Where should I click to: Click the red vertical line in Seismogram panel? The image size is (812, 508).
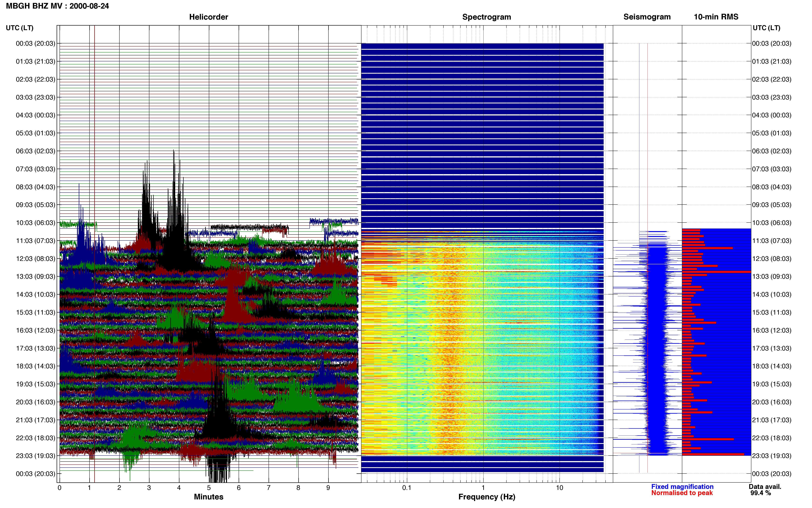(x=647, y=258)
